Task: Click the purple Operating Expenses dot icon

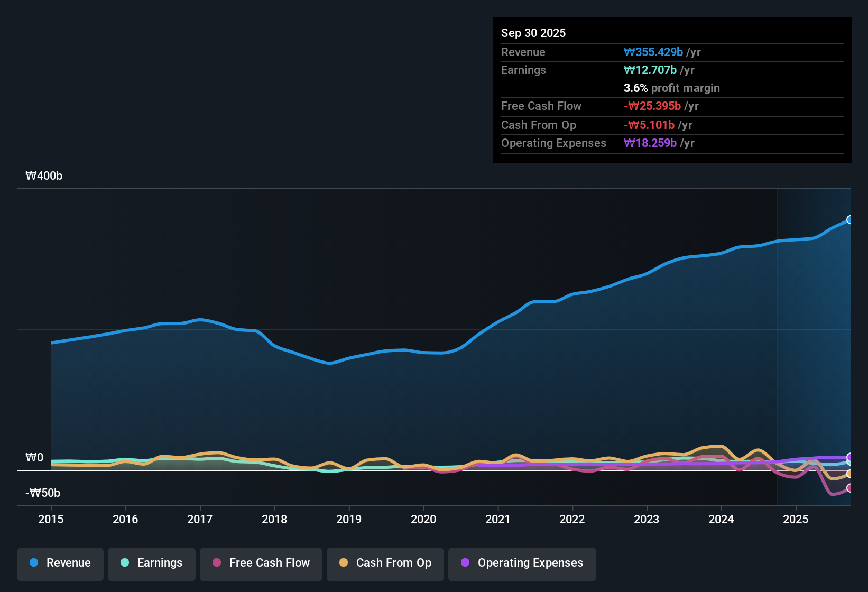Action: coord(465,563)
